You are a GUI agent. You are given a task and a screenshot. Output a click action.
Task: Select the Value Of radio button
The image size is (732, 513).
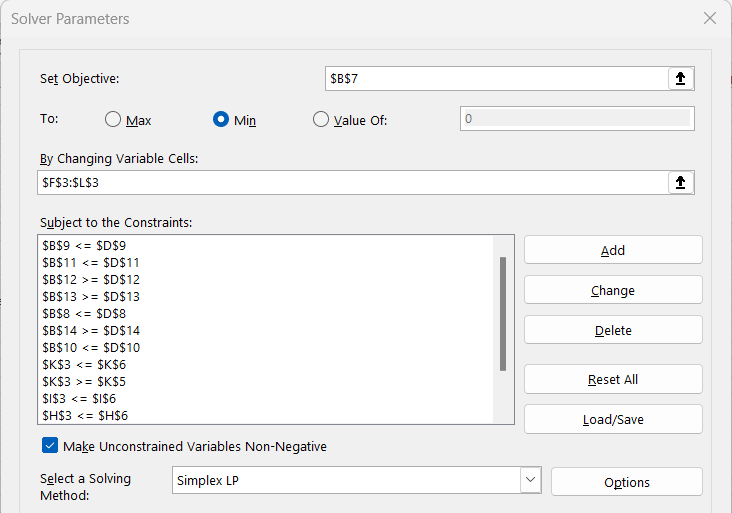(x=321, y=119)
